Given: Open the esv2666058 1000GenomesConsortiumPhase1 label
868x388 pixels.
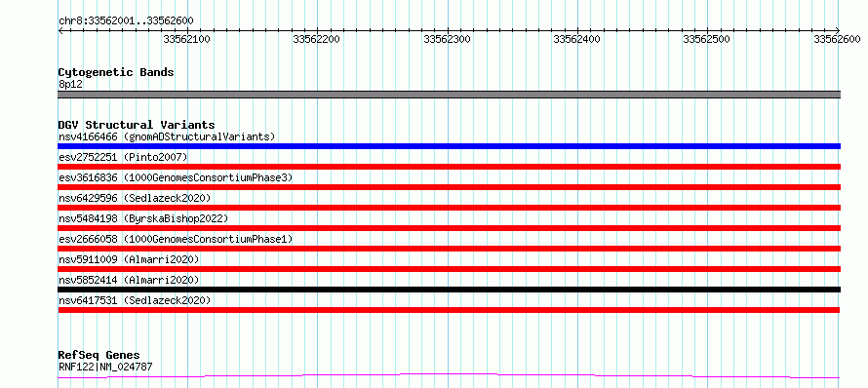Looking at the screenshot, I should pos(176,239).
